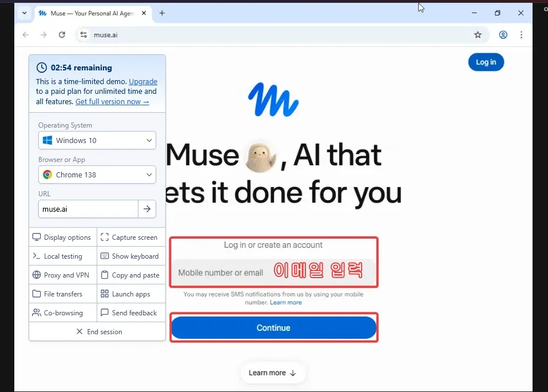Reload the muse.ai page

click(x=62, y=34)
